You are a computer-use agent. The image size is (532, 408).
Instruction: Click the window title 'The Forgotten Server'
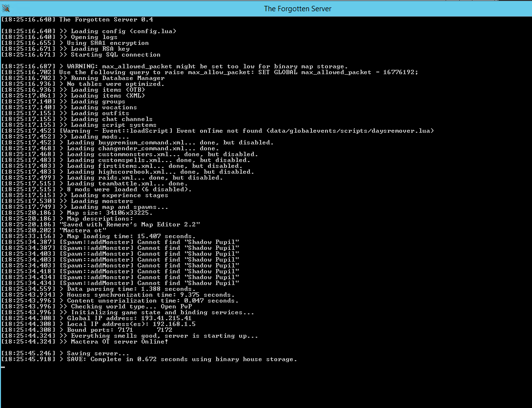coord(298,9)
